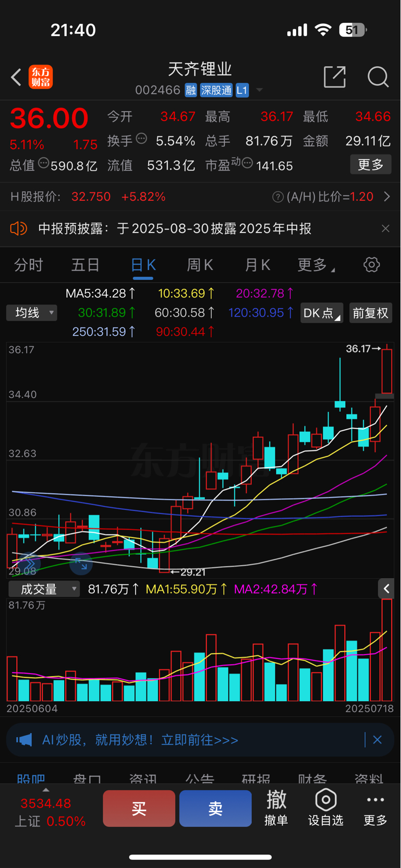Tap the L1 level badge
Viewport: 401px width, 868px height.
point(242,90)
